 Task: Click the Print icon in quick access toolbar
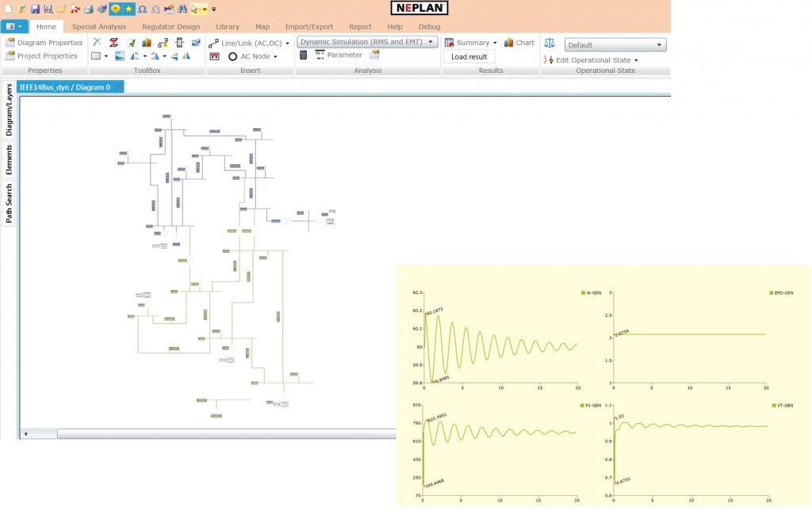click(88, 9)
